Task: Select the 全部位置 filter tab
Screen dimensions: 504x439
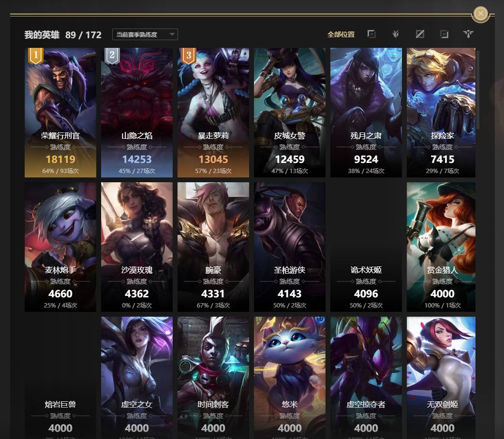Action: (x=341, y=34)
